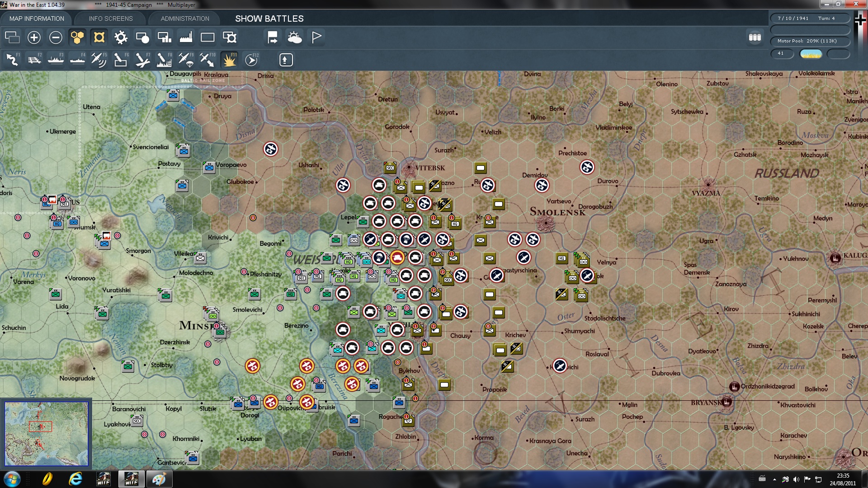Click the red-filled tank battle marker
This screenshot has height=488, width=868.
pos(397,258)
